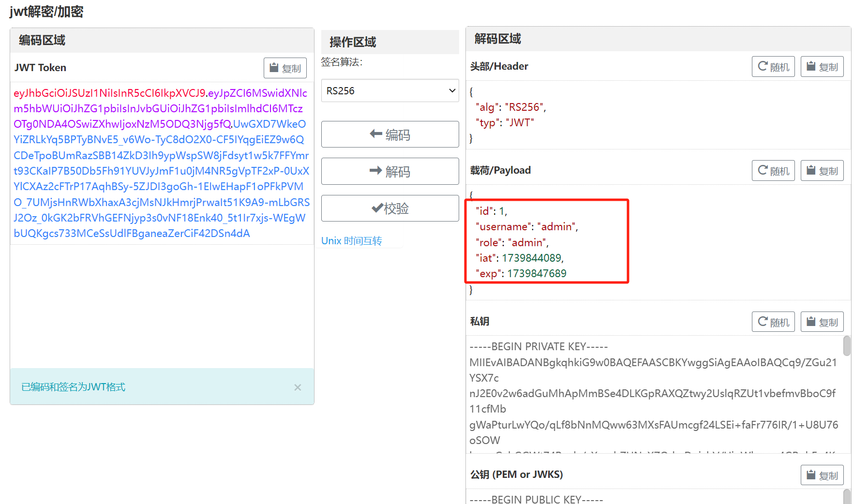The height and width of the screenshot is (504, 868).
Task: Click the 校验 verify button
Action: (x=390, y=208)
